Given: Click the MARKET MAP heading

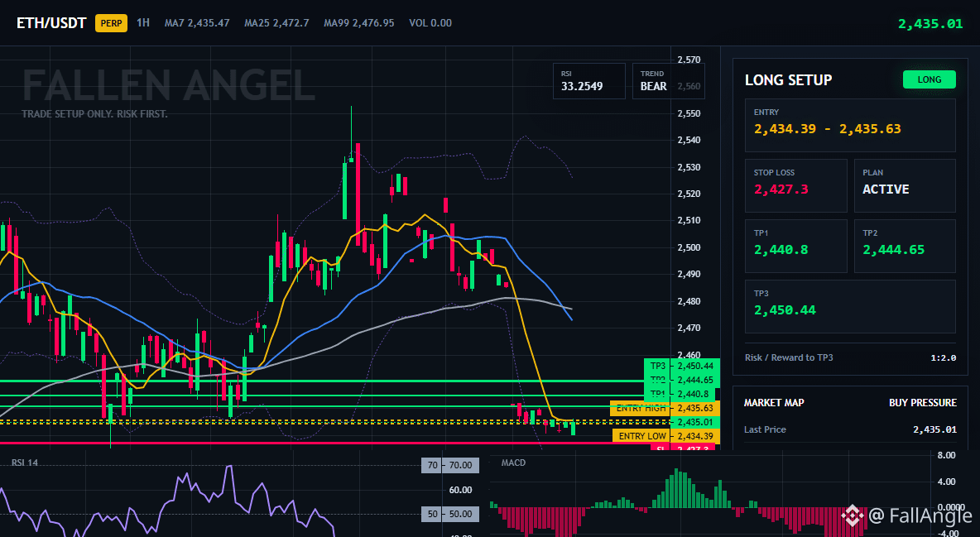Looking at the screenshot, I should coord(774,403).
